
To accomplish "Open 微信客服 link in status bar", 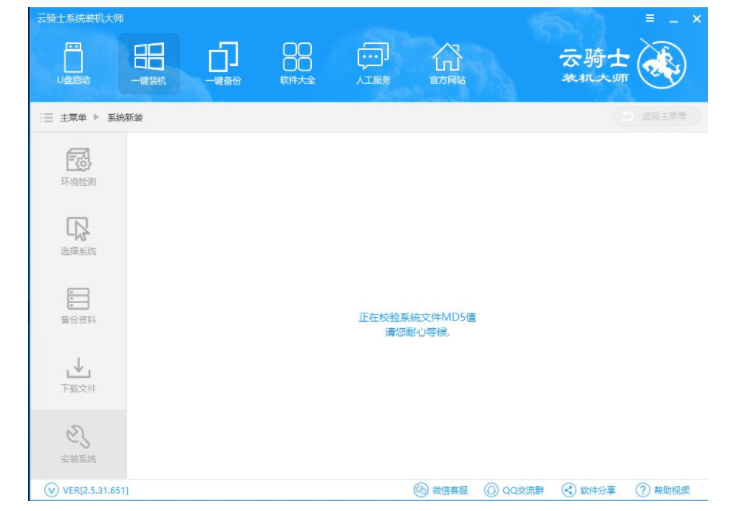I will point(441,490).
